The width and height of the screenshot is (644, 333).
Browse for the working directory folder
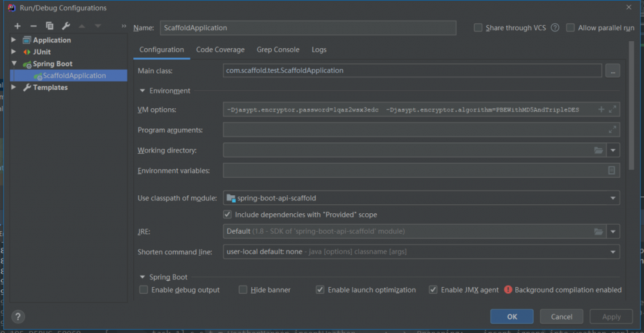pos(598,151)
